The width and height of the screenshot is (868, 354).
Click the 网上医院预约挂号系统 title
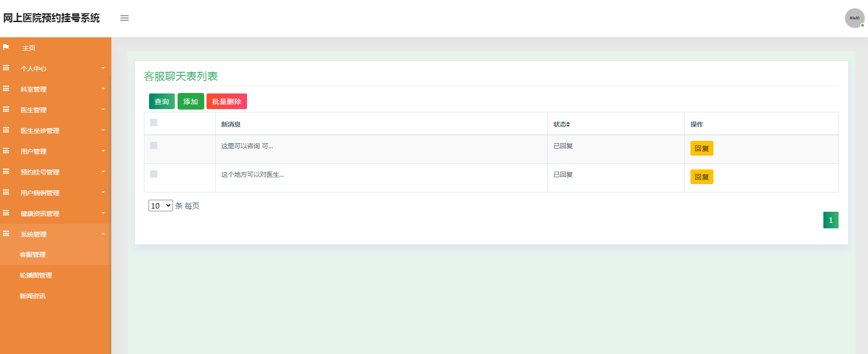coord(52,18)
